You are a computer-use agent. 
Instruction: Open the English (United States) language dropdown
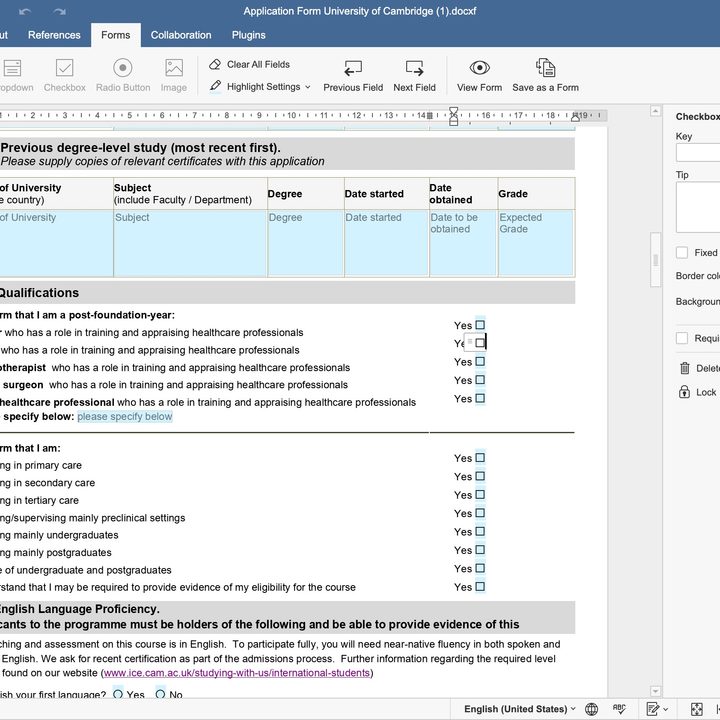point(519,709)
